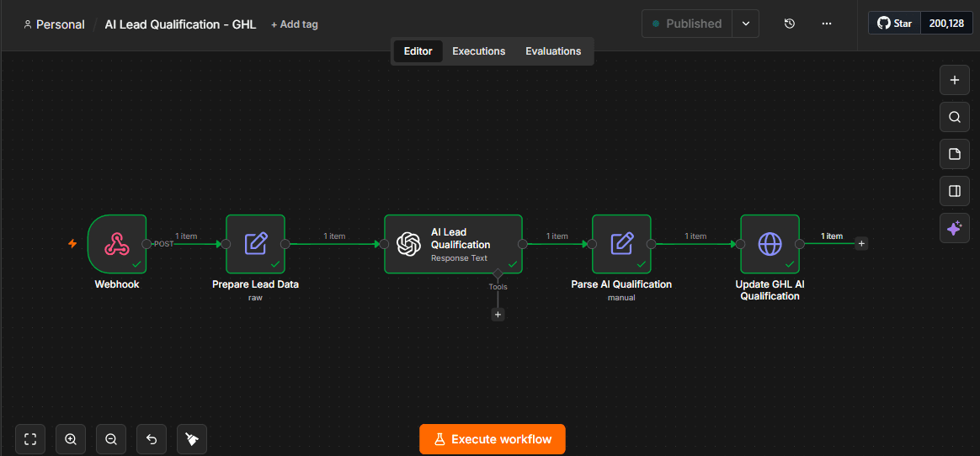Screen dimensions: 980x456
Task: Open the Personal project breadcrumb
Action: click(x=54, y=24)
